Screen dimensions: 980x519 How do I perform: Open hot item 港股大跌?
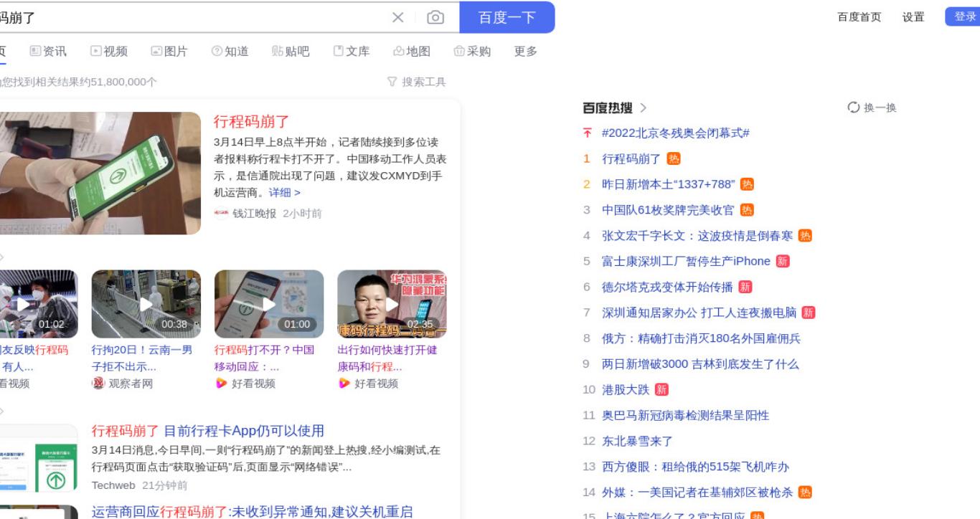pos(626,390)
